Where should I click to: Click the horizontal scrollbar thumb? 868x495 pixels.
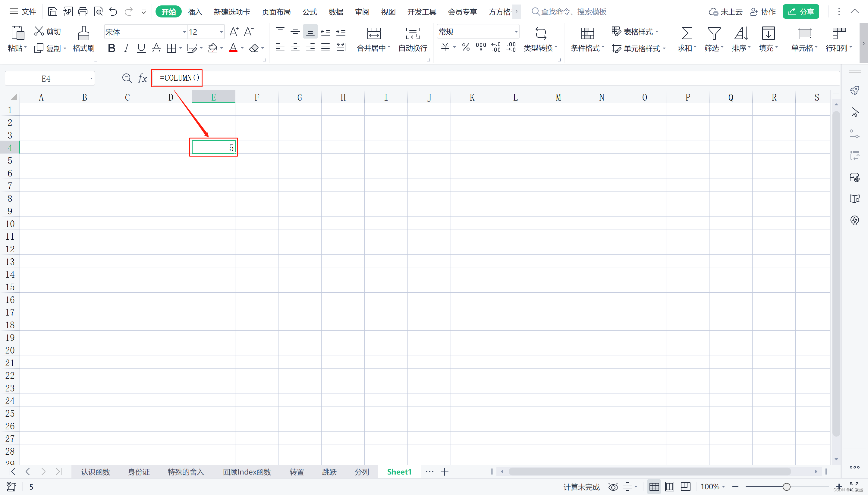[649, 472]
